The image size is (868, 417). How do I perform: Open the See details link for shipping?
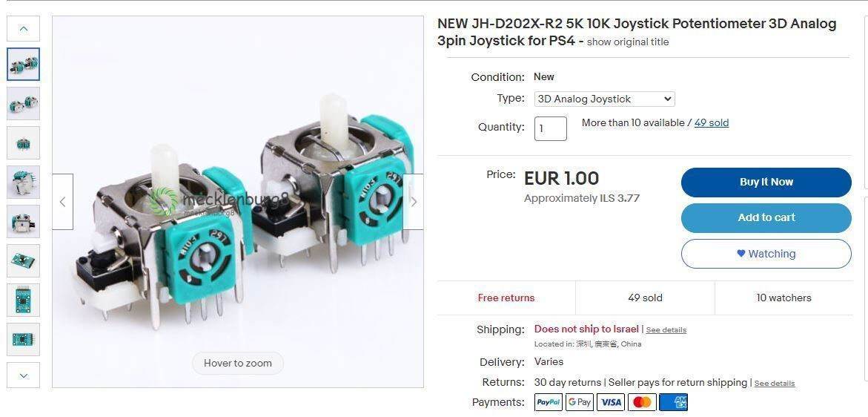pos(666,330)
